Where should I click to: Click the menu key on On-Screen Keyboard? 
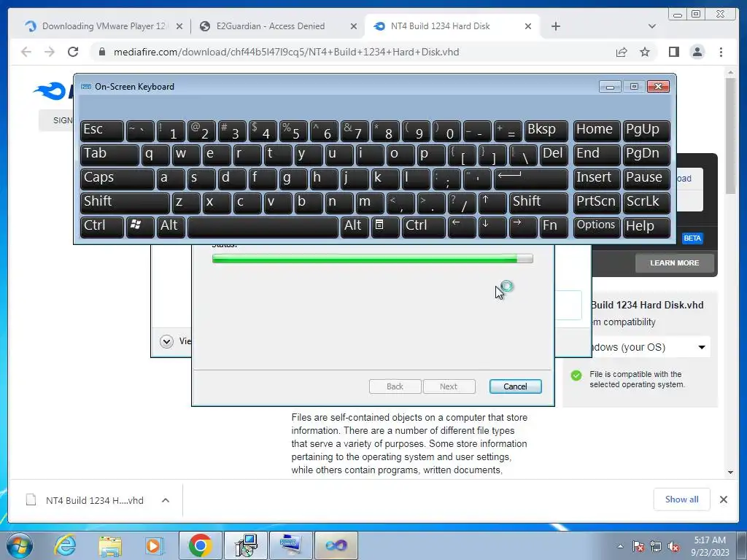coord(384,226)
